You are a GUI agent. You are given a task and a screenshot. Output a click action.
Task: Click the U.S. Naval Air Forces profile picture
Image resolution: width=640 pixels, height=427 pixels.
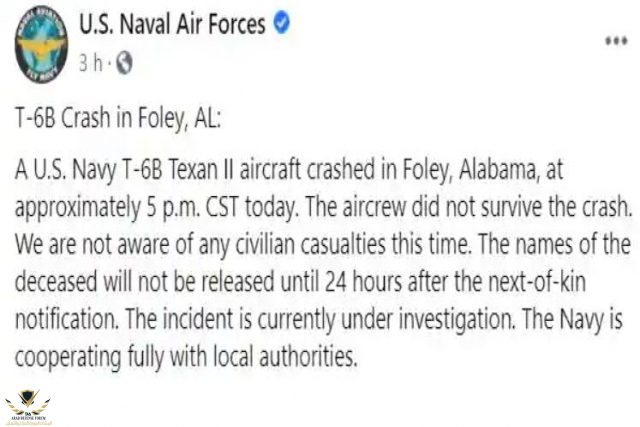(42, 44)
